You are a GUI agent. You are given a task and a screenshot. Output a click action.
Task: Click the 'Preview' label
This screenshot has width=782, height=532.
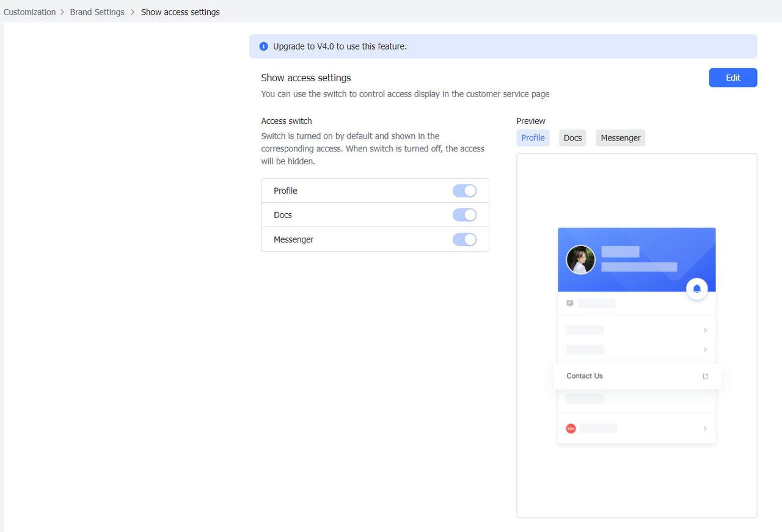tap(531, 121)
